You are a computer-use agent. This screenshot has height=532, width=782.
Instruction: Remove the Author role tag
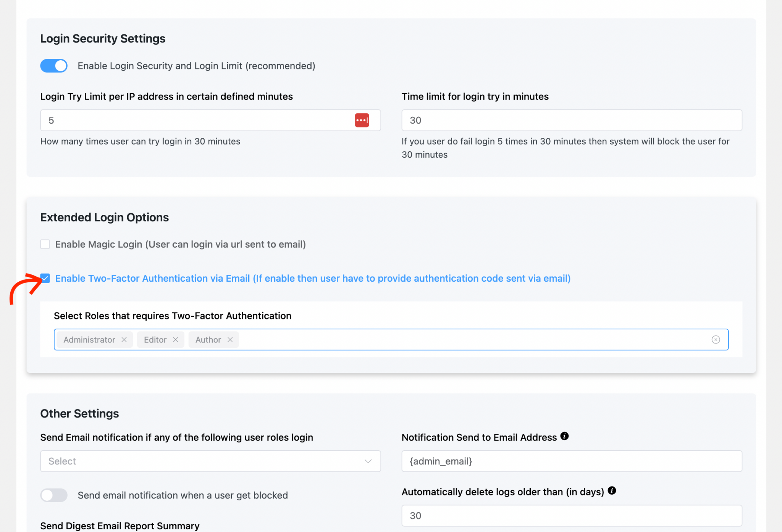coord(230,339)
